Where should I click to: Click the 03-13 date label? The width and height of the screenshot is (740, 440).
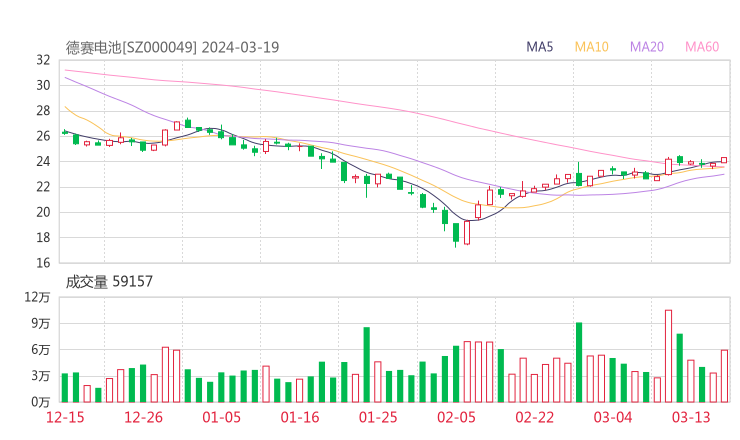(691, 417)
